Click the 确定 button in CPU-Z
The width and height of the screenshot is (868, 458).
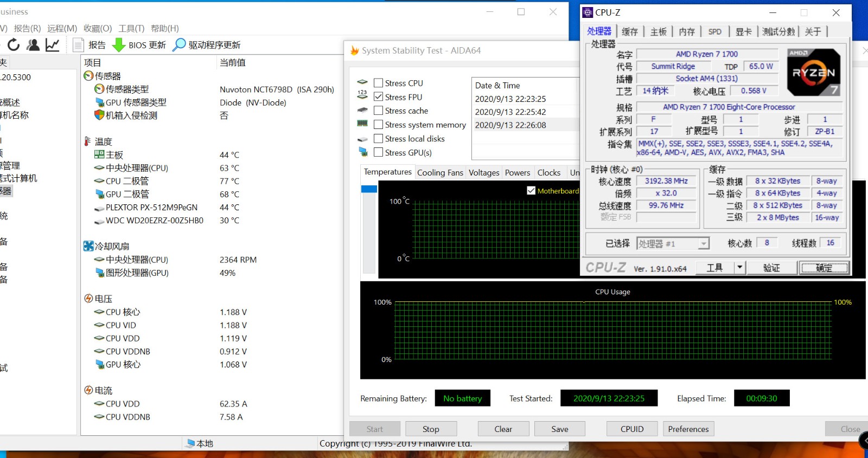point(824,268)
